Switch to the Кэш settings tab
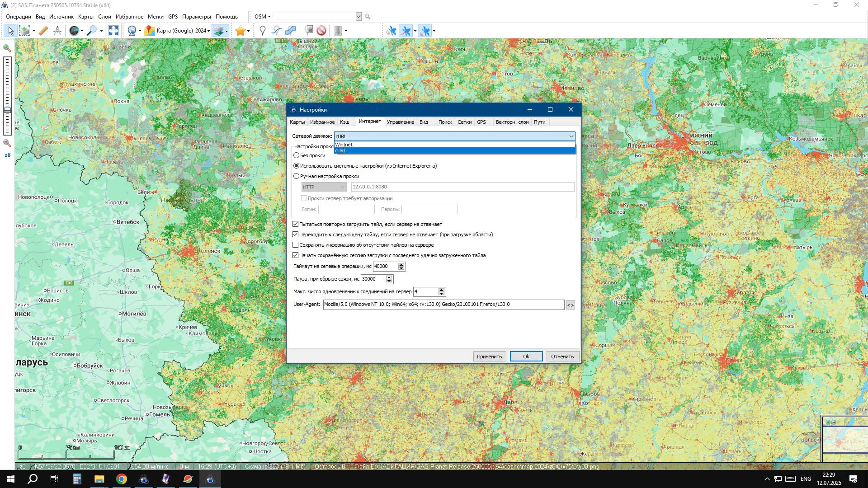868x488 pixels. pos(344,122)
